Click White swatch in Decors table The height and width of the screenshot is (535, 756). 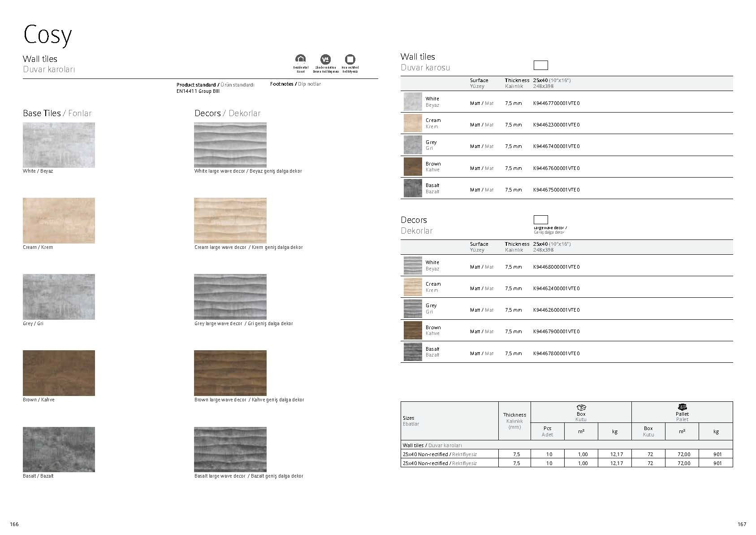[x=413, y=265]
